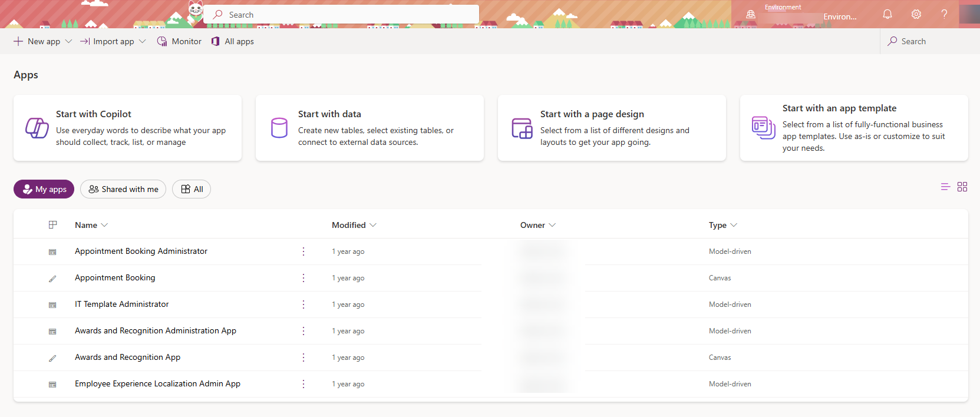This screenshot has width=980, height=417.
Task: Click the page design layout icon
Action: click(522, 128)
